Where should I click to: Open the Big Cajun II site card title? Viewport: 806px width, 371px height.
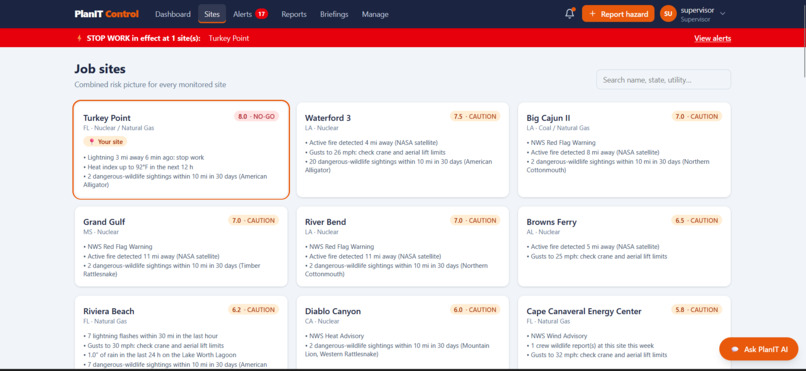pos(548,118)
